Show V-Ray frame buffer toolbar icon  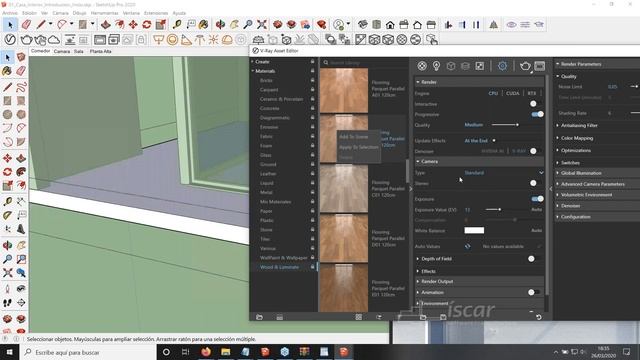pos(99,40)
